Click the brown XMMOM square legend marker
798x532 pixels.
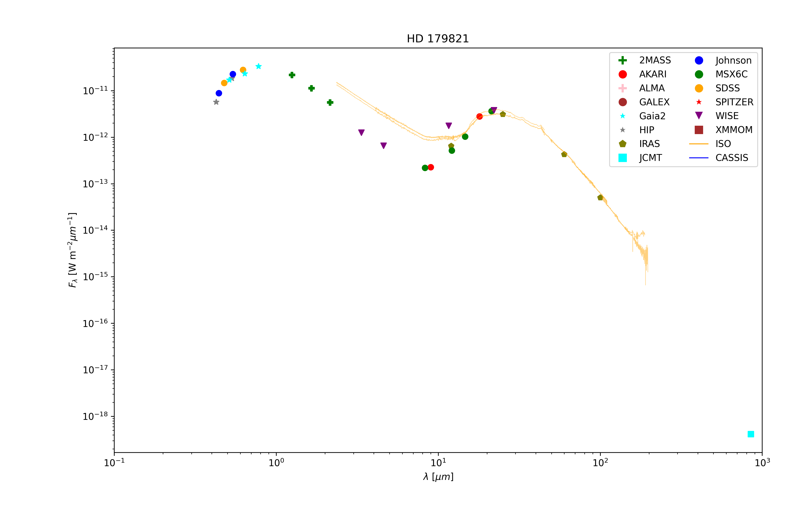pos(699,130)
